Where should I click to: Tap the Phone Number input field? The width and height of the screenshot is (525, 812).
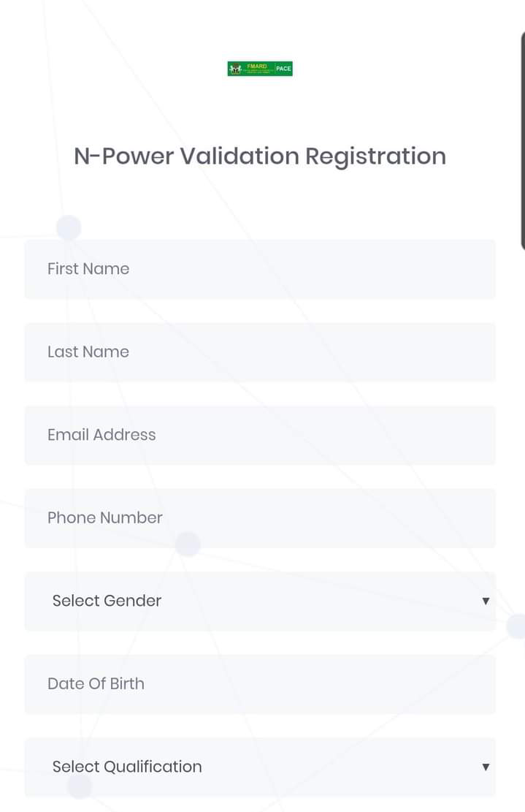tap(259, 518)
